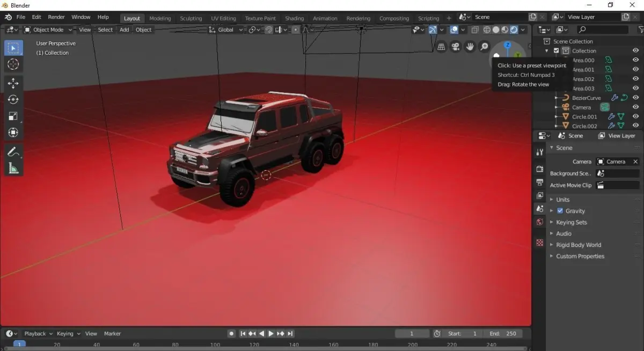Open the Playback dropdown

click(38, 333)
